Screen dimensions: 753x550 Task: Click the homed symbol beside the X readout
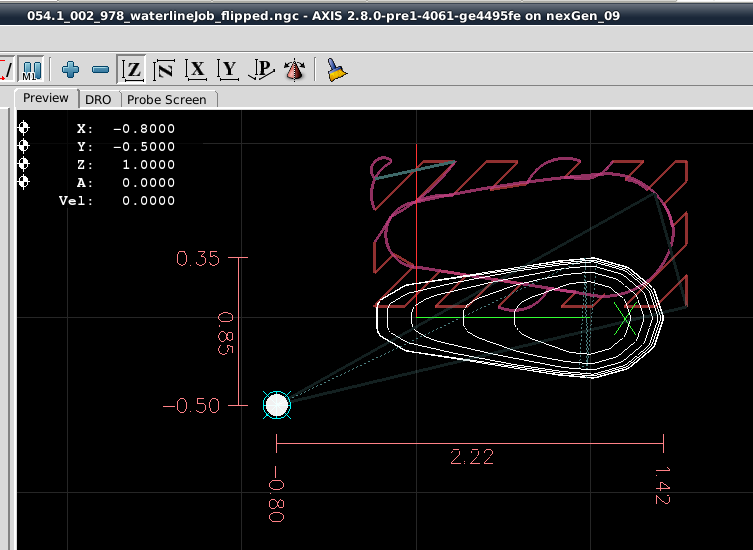pyautogui.click(x=24, y=128)
